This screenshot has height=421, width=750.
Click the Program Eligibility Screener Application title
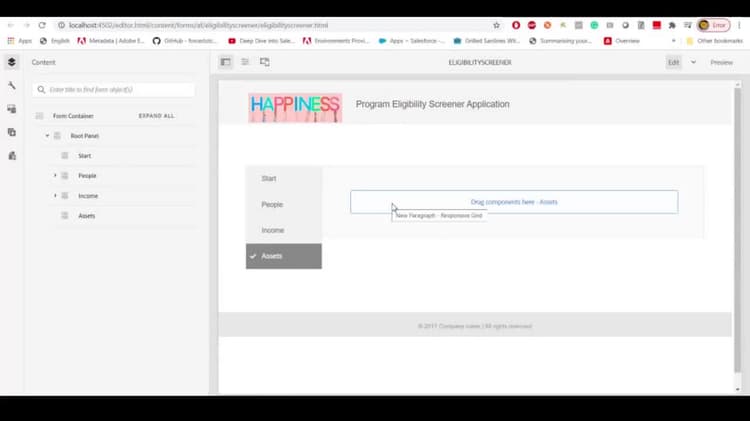tap(432, 104)
